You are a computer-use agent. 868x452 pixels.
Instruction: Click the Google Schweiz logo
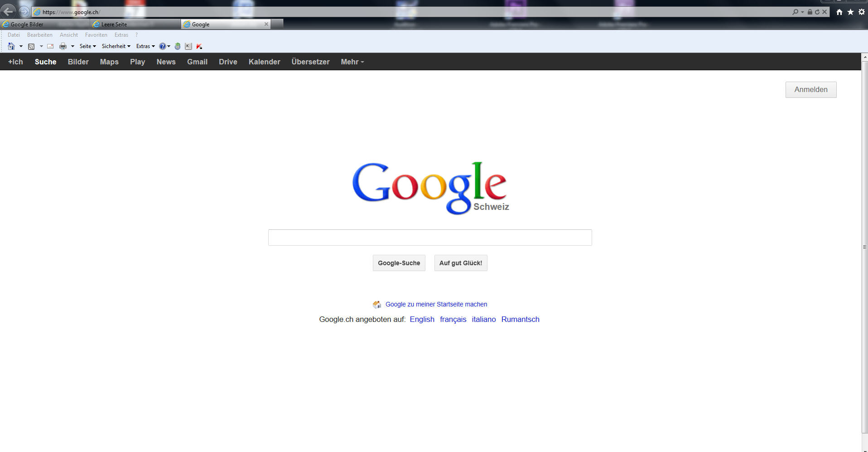coord(430,188)
